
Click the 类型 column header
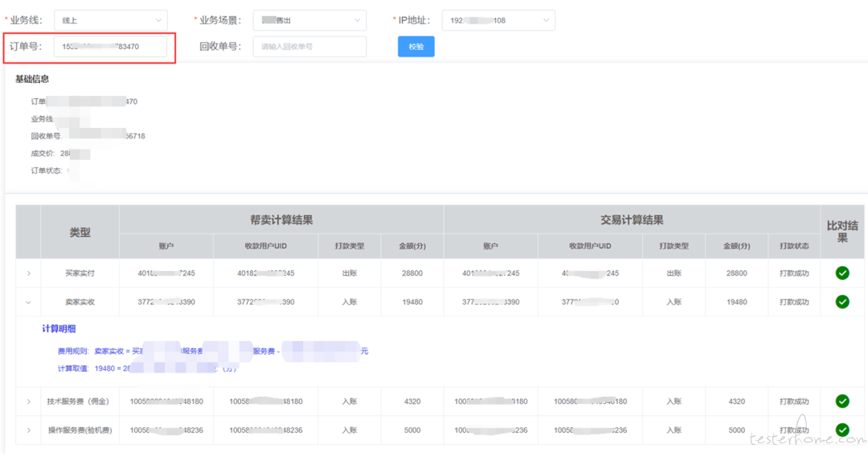point(80,233)
